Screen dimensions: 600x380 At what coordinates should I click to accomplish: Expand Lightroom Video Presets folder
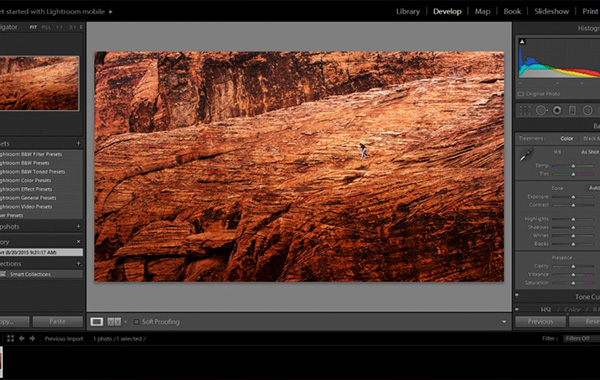pyautogui.click(x=26, y=207)
